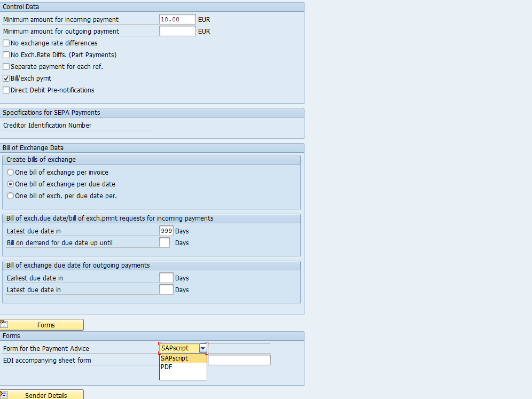Click the Sender Details button
Image resolution: width=532 pixels, height=399 pixels.
point(42,395)
